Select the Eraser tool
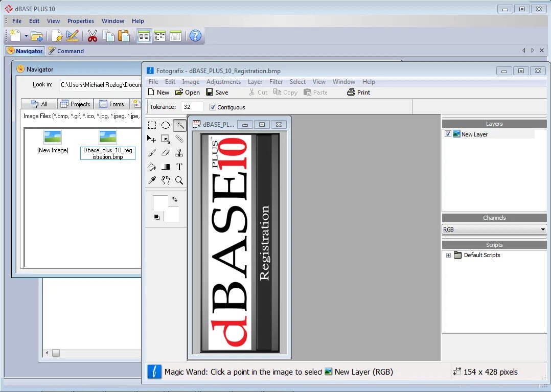This screenshot has width=551, height=392. click(166, 153)
